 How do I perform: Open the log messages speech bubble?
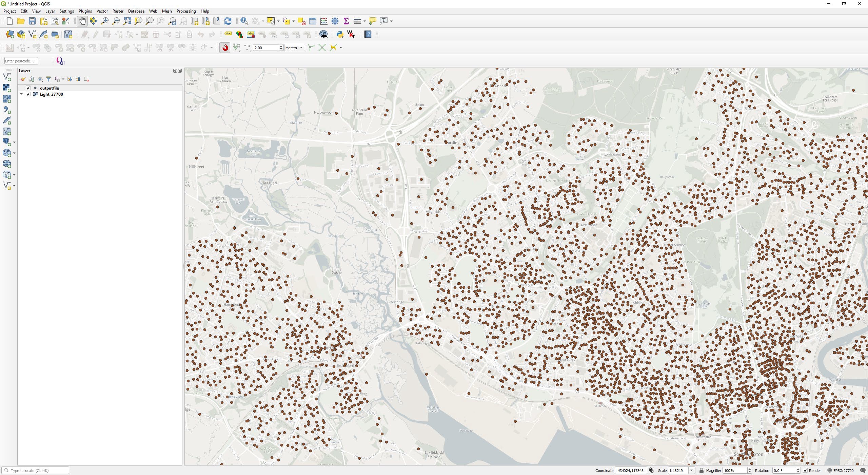point(863,470)
